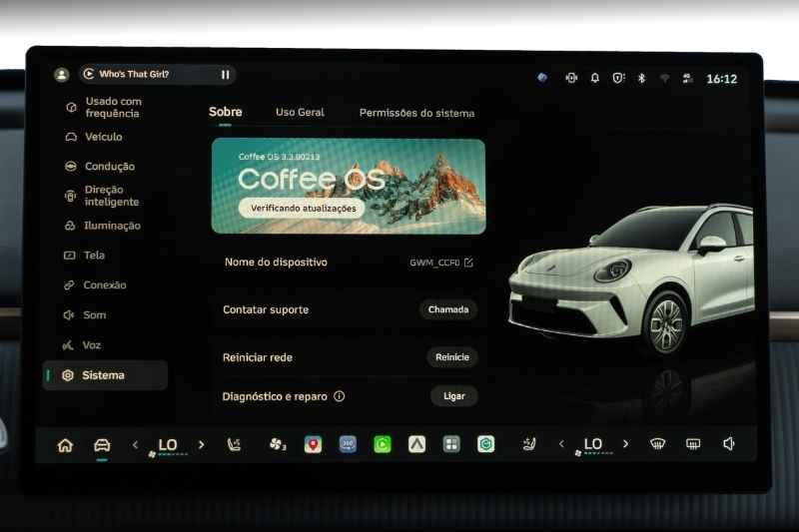
Task: Switch to Permissões do sistema tab
Action: pyautogui.click(x=416, y=113)
